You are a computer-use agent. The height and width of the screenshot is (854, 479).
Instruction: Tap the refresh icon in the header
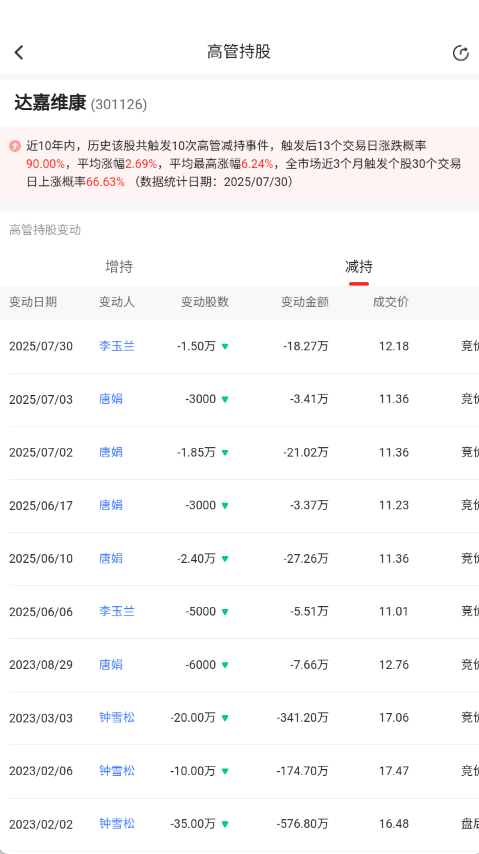click(x=460, y=53)
